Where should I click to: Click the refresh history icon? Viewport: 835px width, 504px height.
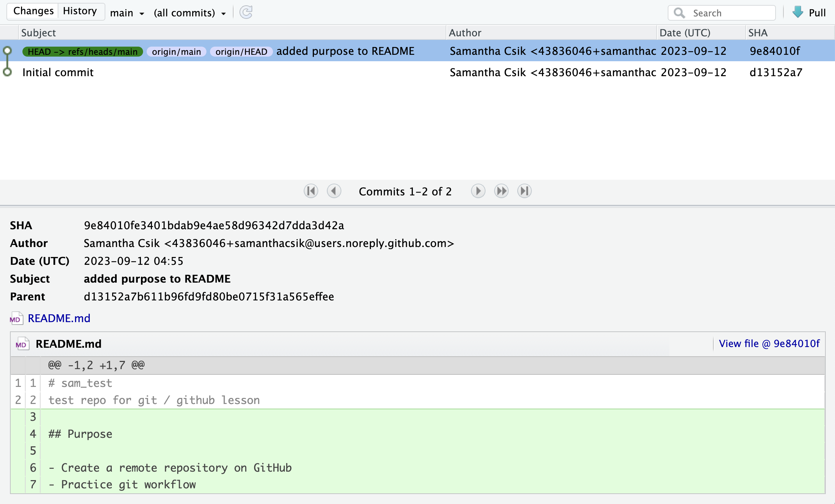(x=246, y=12)
